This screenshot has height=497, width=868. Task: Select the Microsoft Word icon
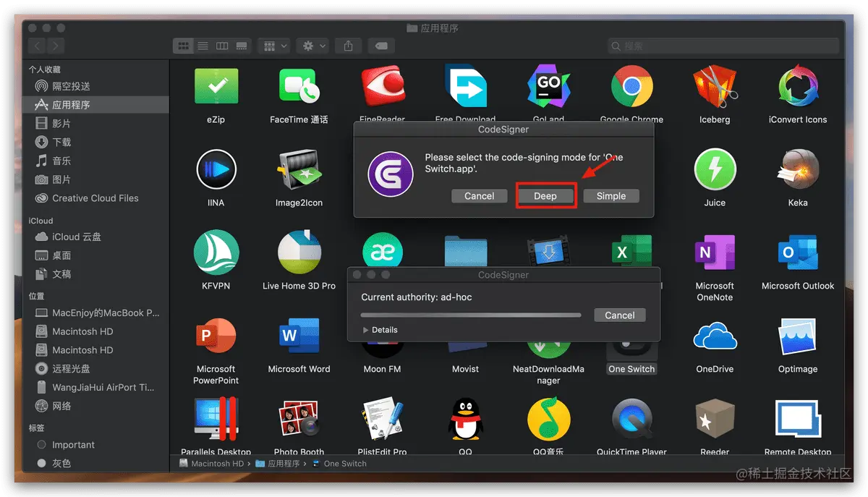click(x=299, y=337)
